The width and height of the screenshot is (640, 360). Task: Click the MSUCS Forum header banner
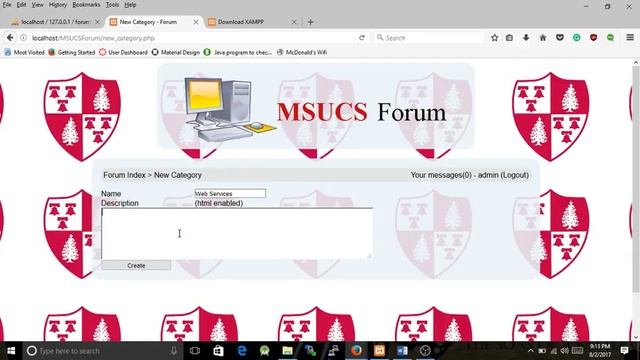coord(316,107)
